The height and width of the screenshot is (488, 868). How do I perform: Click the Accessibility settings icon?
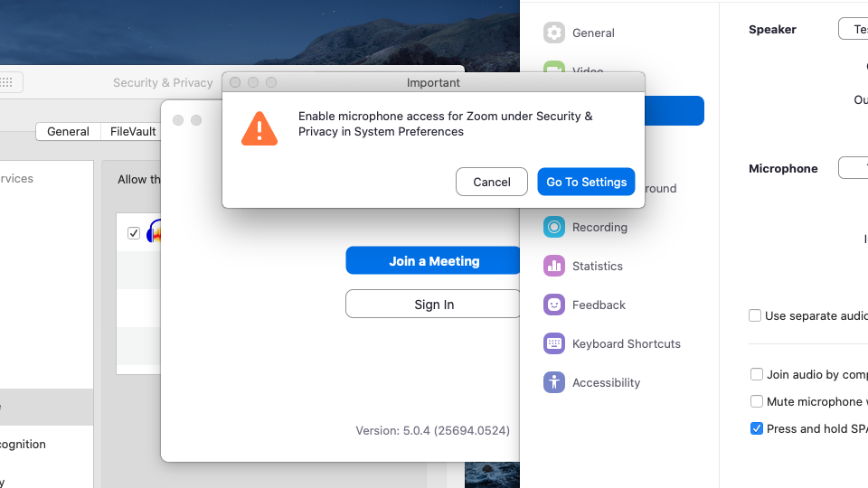(x=553, y=382)
